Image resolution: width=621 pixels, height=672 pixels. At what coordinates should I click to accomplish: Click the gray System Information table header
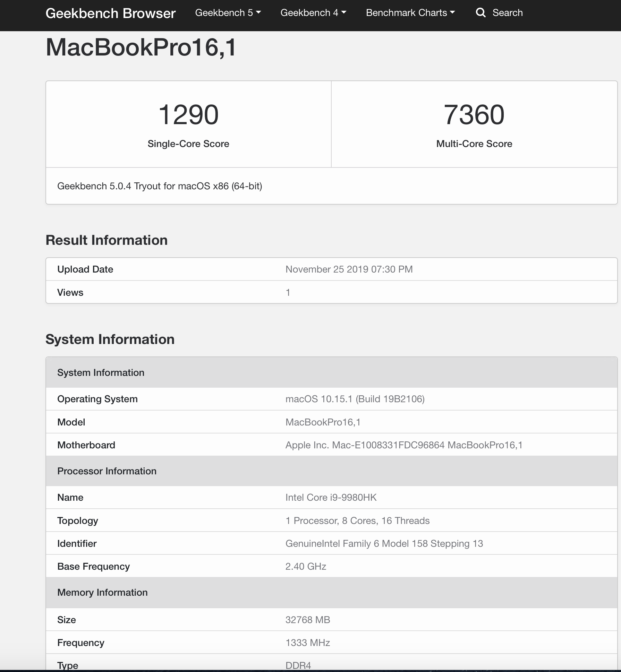point(332,372)
